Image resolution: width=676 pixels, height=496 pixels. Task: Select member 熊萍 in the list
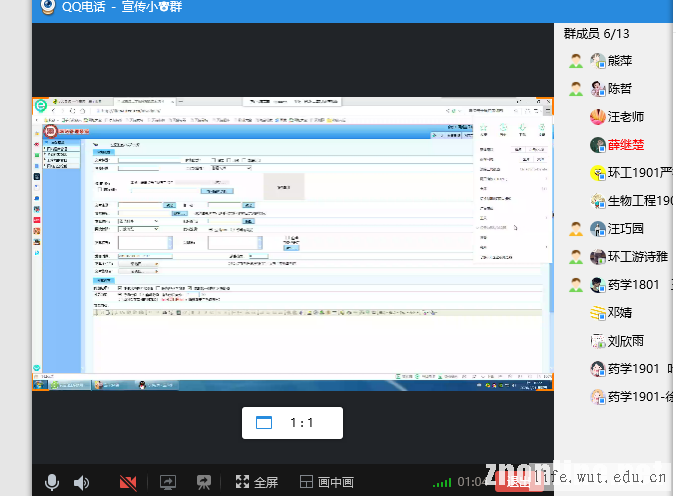click(x=620, y=60)
